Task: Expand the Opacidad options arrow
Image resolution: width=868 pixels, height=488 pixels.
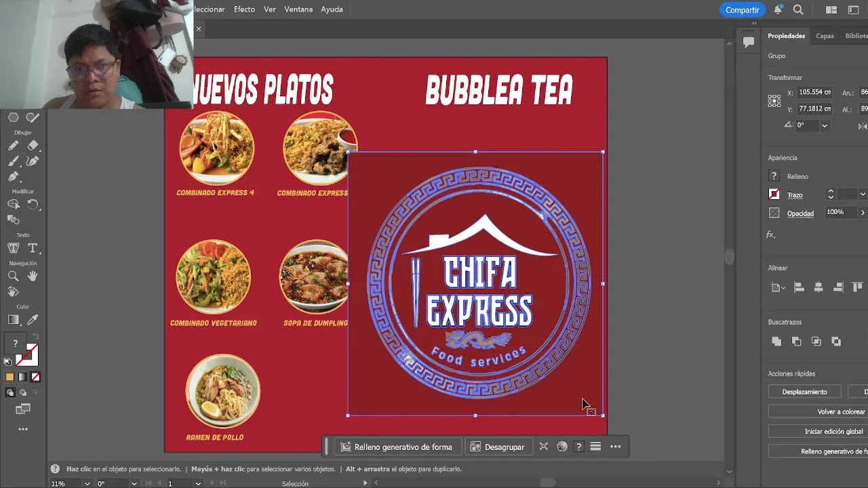Action: click(863, 213)
